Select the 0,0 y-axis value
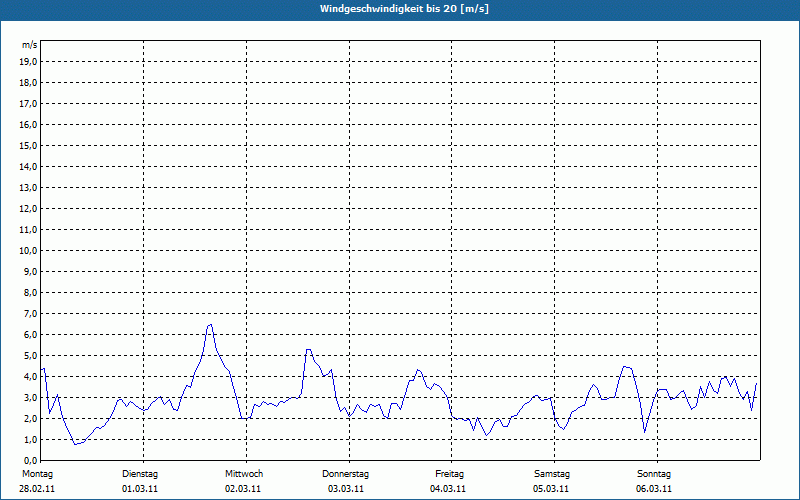This screenshot has width=800, height=500. pyautogui.click(x=31, y=460)
